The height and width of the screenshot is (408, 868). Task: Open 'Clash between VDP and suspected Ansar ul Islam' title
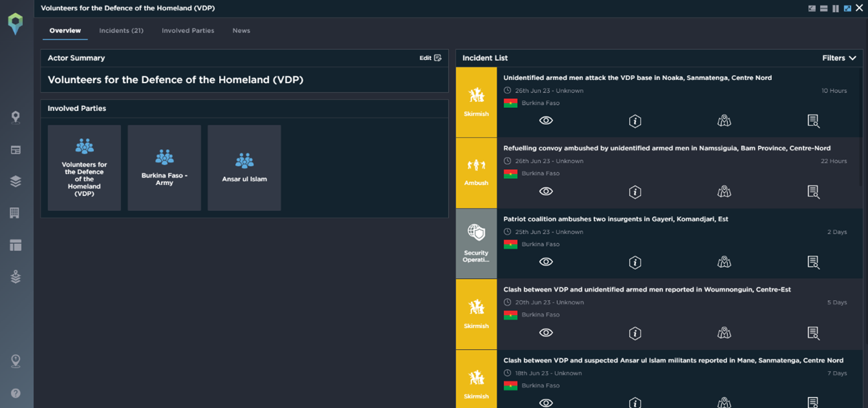[x=673, y=360]
